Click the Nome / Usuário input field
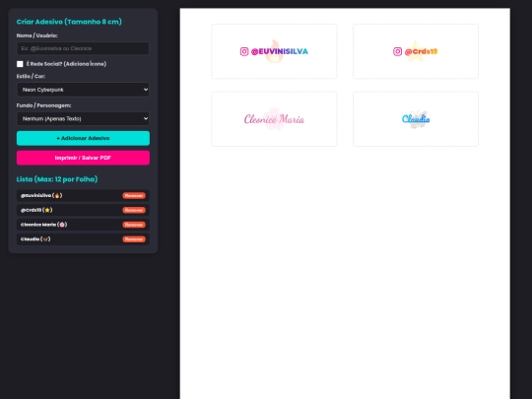This screenshot has height=399, width=532. click(83, 48)
